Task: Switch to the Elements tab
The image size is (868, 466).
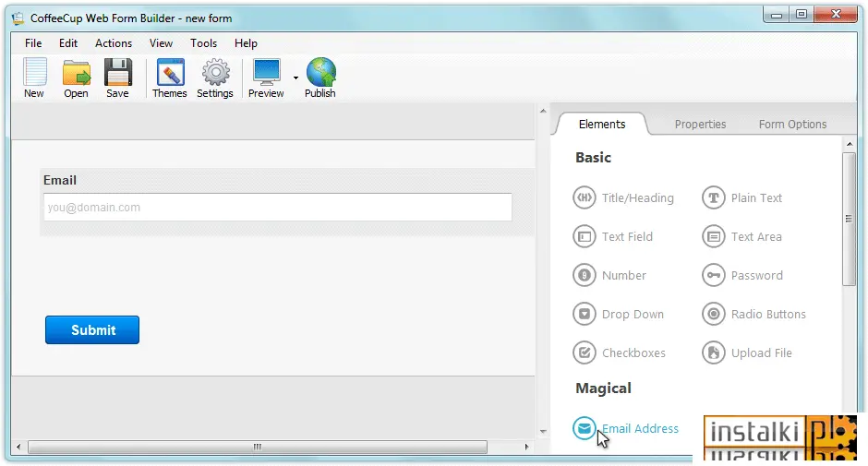Action: (602, 124)
